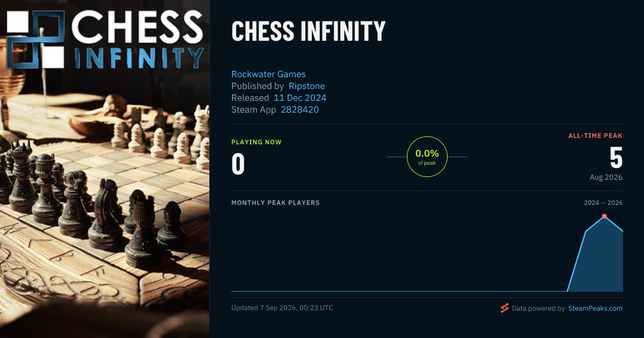Image resolution: width=644 pixels, height=338 pixels.
Task: Click the Monthly Peak Players label
Action: (x=275, y=203)
